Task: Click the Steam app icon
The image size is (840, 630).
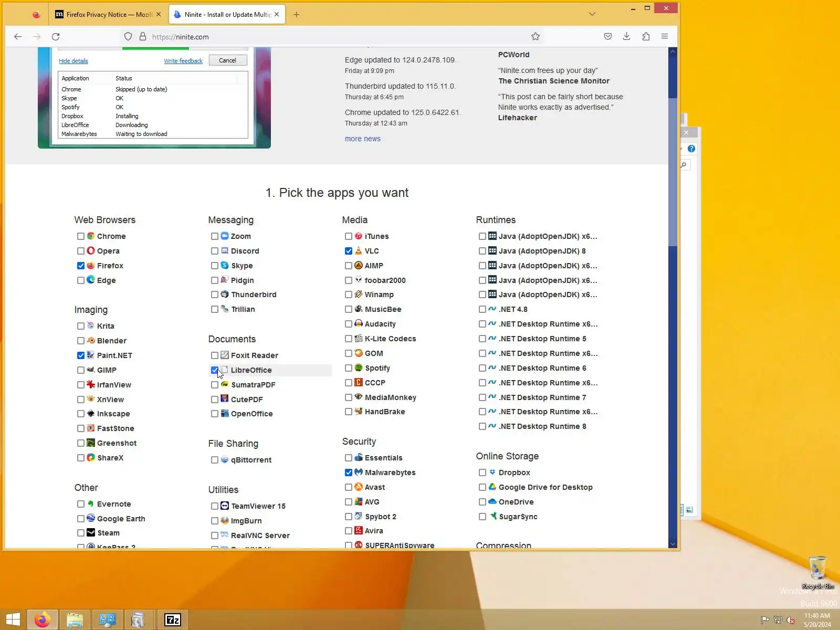Action: [91, 533]
